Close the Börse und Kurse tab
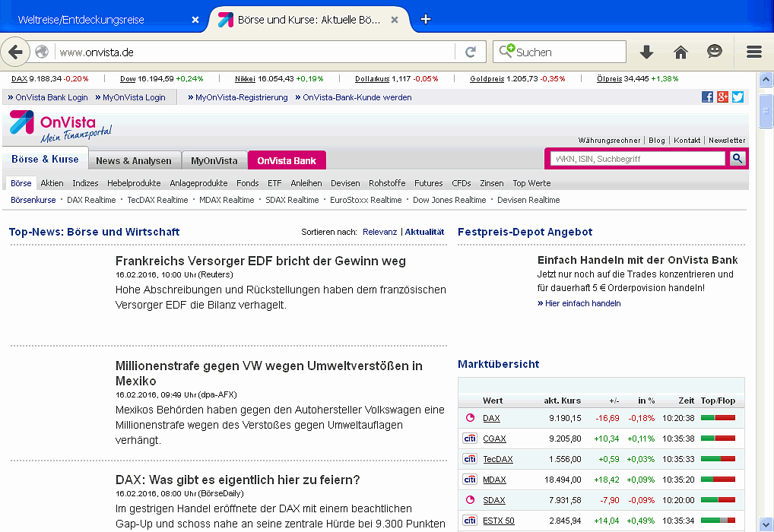774x532 pixels. point(395,20)
